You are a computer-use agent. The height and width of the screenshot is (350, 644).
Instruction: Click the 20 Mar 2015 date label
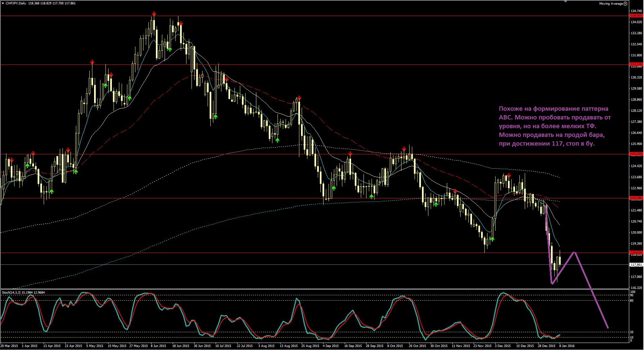pos(9,346)
